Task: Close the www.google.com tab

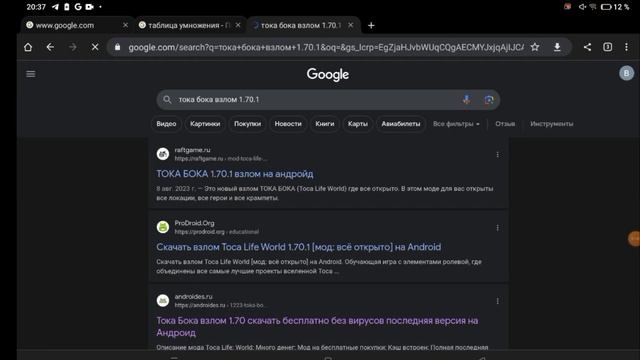Action: point(125,25)
